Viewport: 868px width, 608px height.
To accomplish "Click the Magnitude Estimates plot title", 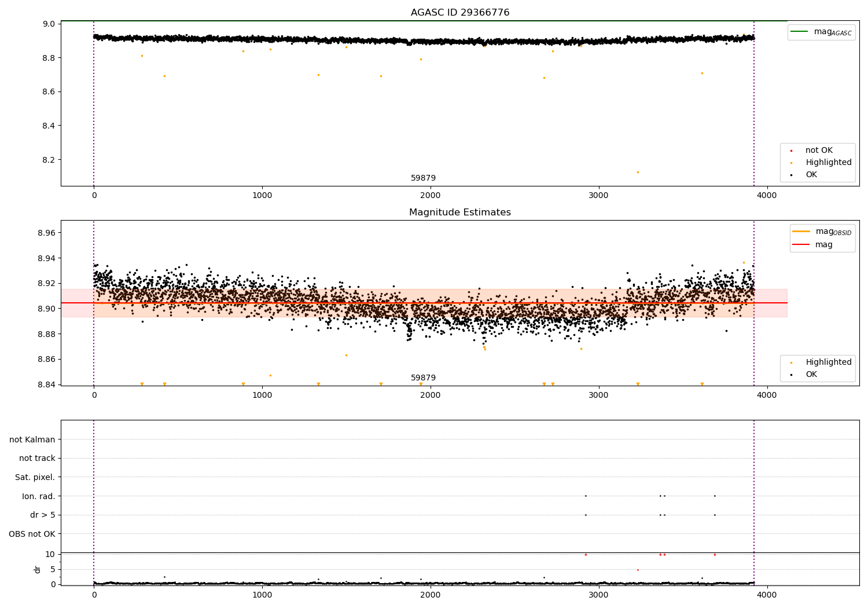I will [x=460, y=213].
